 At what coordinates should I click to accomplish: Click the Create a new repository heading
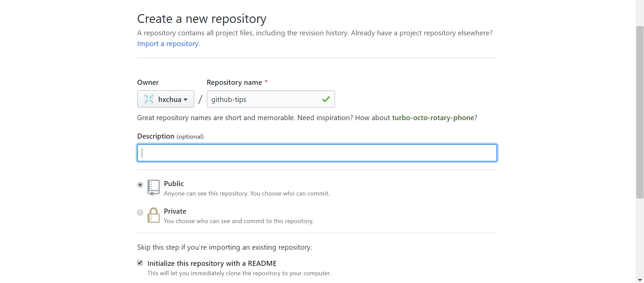202,19
